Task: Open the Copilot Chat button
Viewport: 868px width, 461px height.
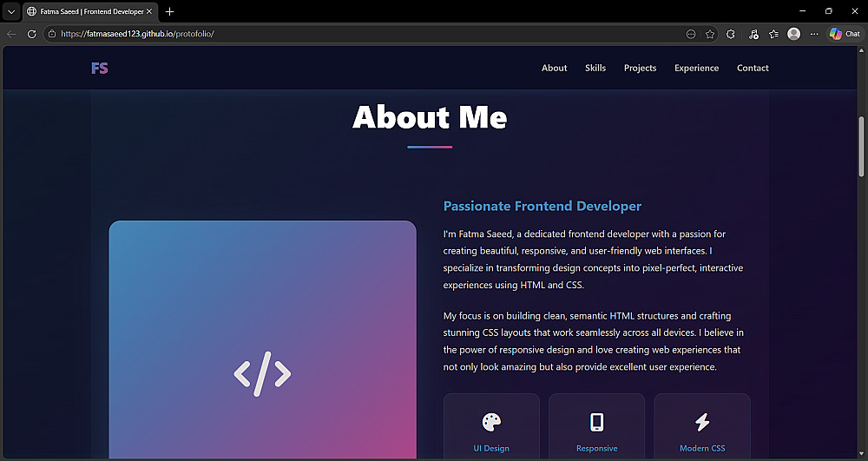Action: click(x=845, y=34)
